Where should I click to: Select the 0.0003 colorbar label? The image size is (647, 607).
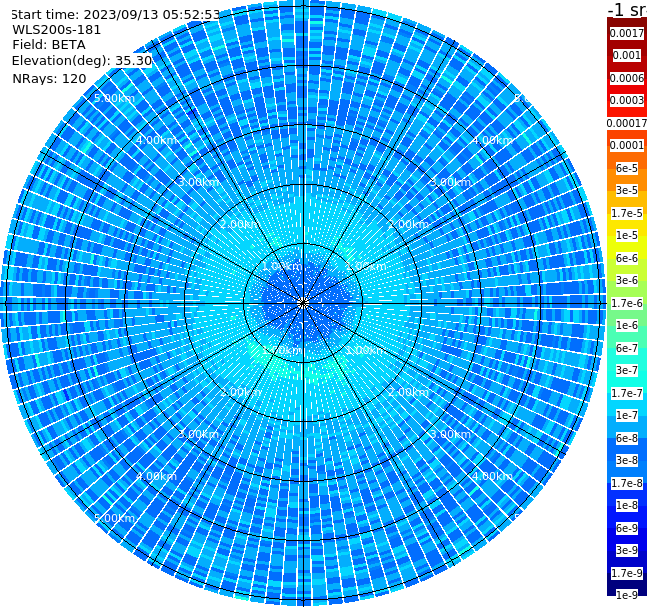tap(627, 100)
